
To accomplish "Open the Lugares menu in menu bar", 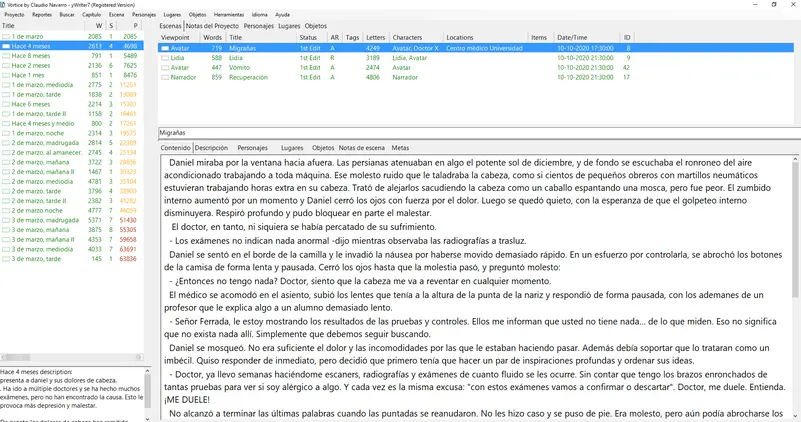I will 172,15.
